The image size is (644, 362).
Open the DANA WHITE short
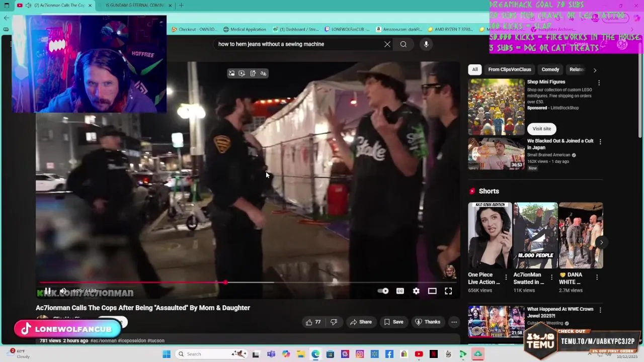click(x=581, y=235)
